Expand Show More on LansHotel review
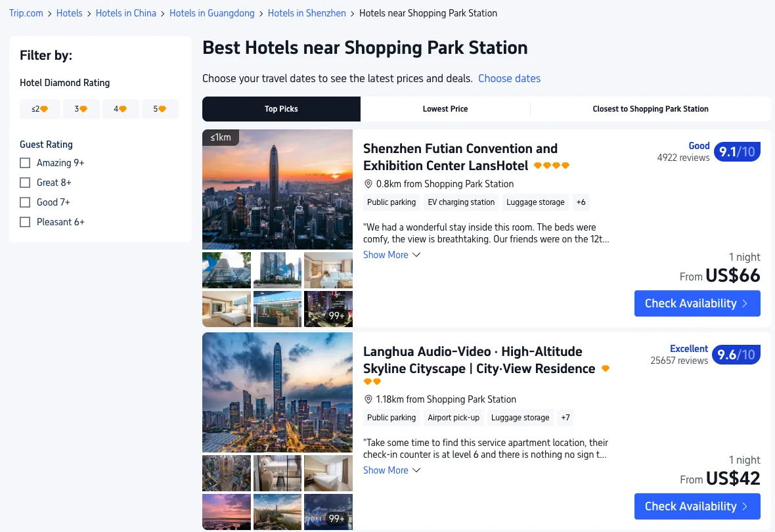The width and height of the screenshot is (775, 532). (391, 255)
